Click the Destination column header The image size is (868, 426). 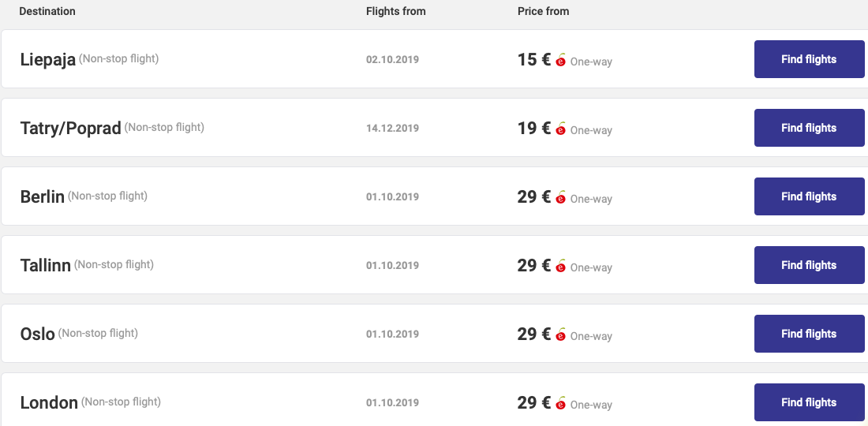(x=47, y=11)
